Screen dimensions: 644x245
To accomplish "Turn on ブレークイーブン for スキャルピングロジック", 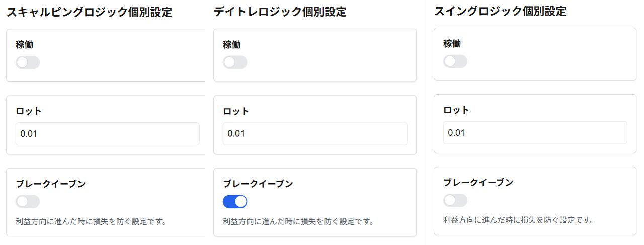I will point(28,202).
